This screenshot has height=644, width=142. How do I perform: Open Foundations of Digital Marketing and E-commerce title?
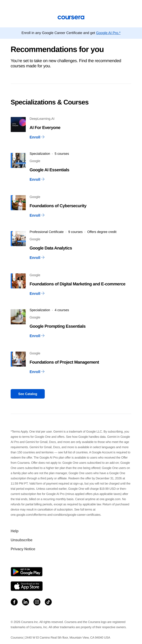[x=77, y=284]
